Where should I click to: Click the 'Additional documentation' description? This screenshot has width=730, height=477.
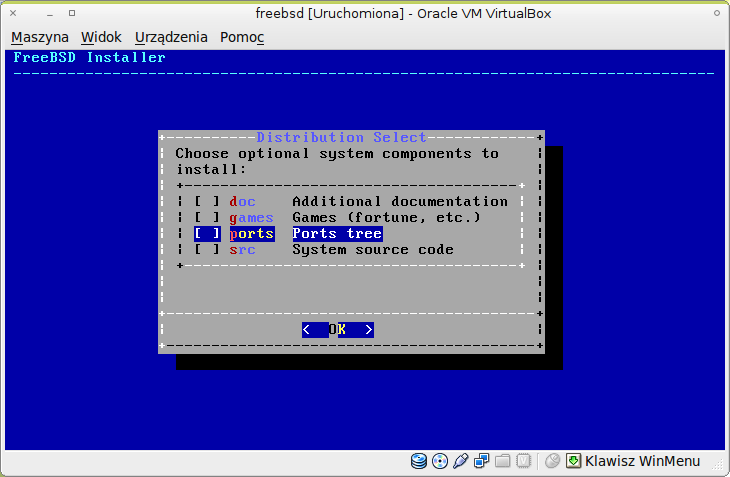pos(400,202)
